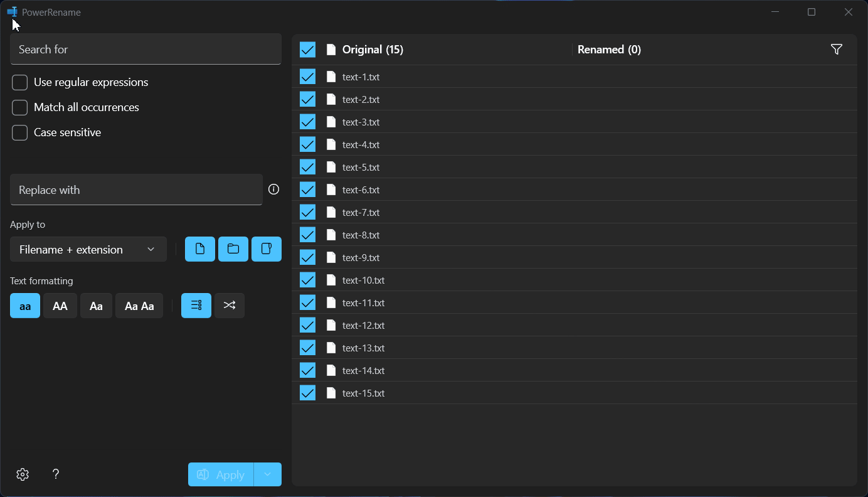This screenshot has width=868, height=497.
Task: Click the file icon next to text-5.txt
Action: [x=331, y=167]
